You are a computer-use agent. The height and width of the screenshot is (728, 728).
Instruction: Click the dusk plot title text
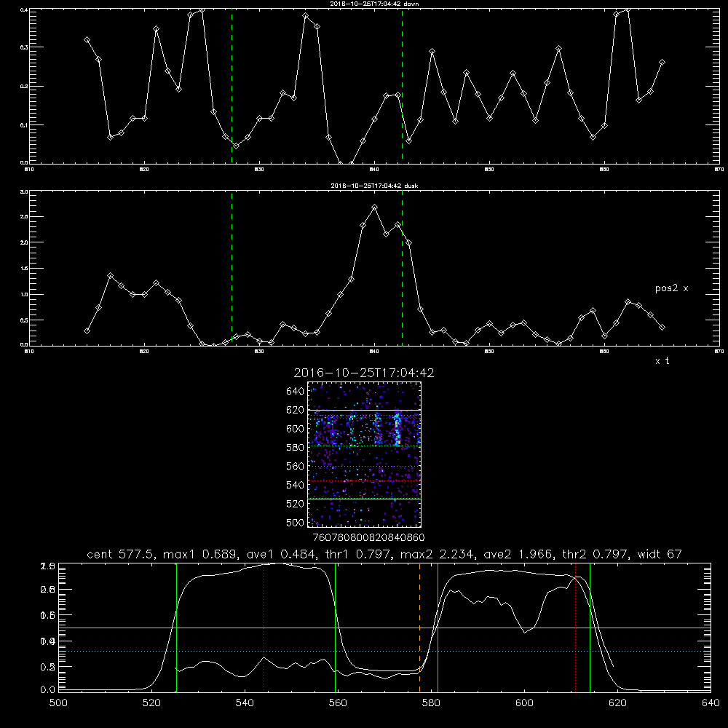point(374,186)
